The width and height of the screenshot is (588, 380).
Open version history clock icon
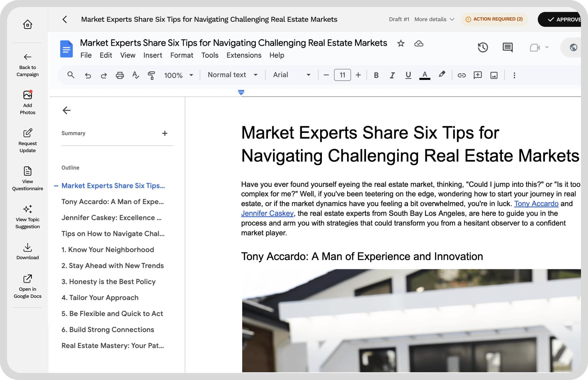point(483,48)
